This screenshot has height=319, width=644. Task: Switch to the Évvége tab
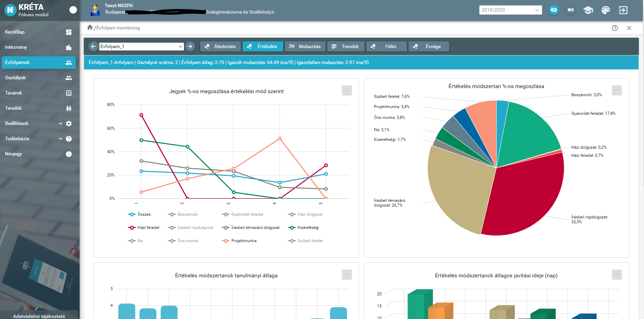pyautogui.click(x=429, y=46)
